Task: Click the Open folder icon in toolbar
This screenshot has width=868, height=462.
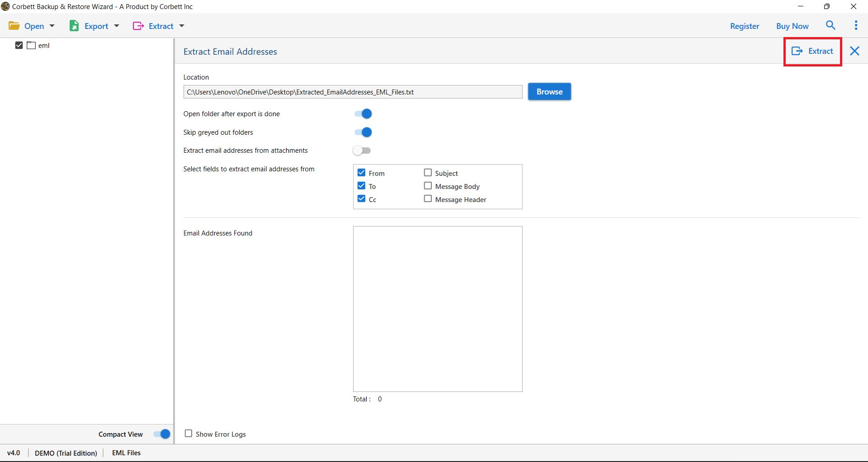Action: click(x=14, y=26)
